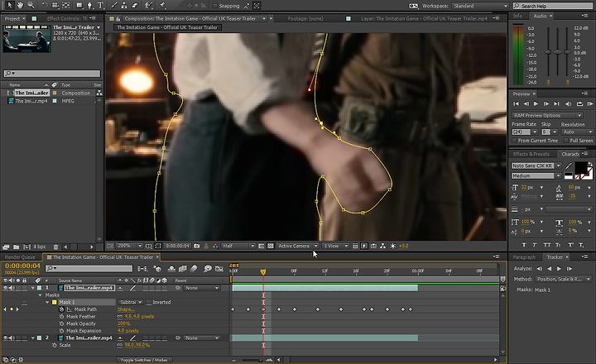Select the Rectangle shape tool

(x=79, y=5)
